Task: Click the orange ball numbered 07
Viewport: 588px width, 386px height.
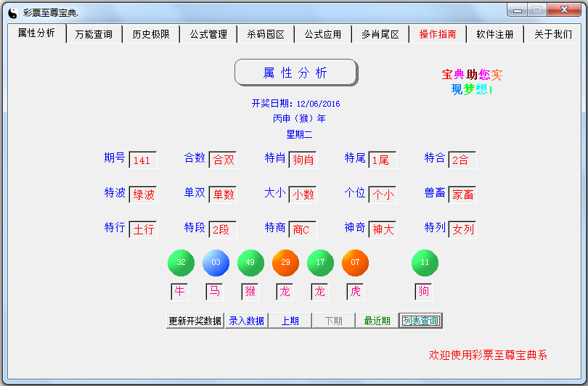Action: point(355,263)
